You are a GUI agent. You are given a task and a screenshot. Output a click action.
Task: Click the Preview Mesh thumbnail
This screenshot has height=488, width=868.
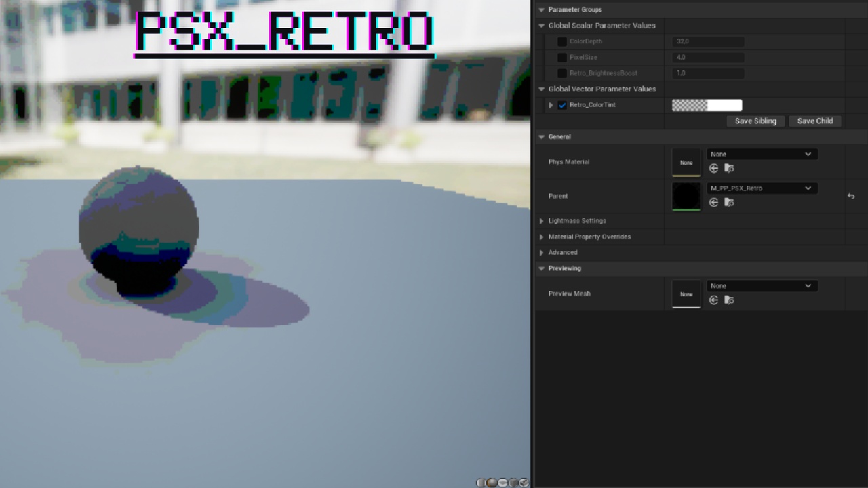[686, 293]
